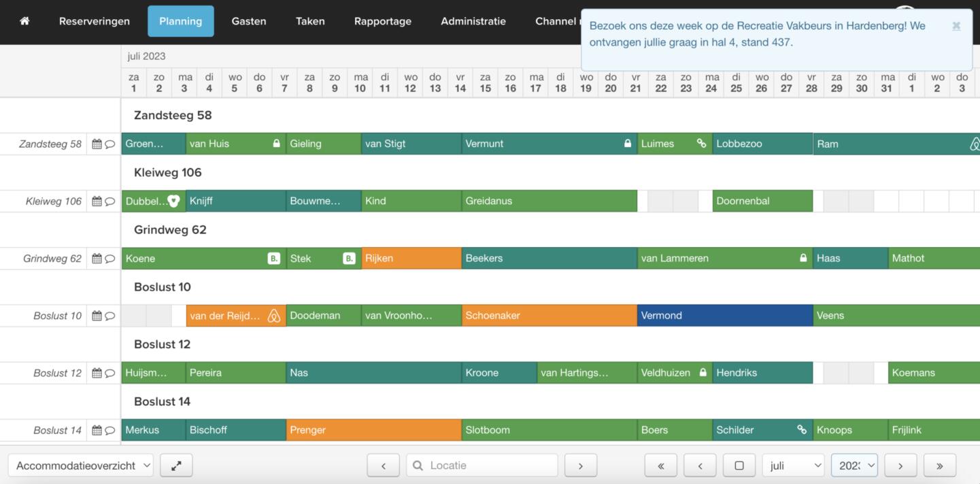Open the Reserveringen menu
This screenshot has height=484, width=980.
[x=94, y=21]
